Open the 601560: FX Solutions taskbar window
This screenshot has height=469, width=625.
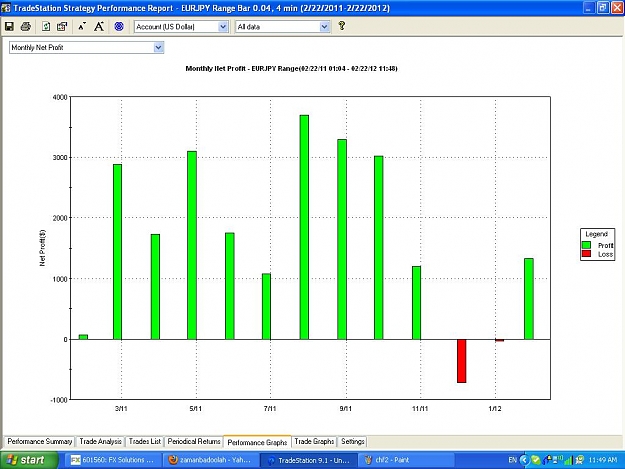pyautogui.click(x=113, y=460)
